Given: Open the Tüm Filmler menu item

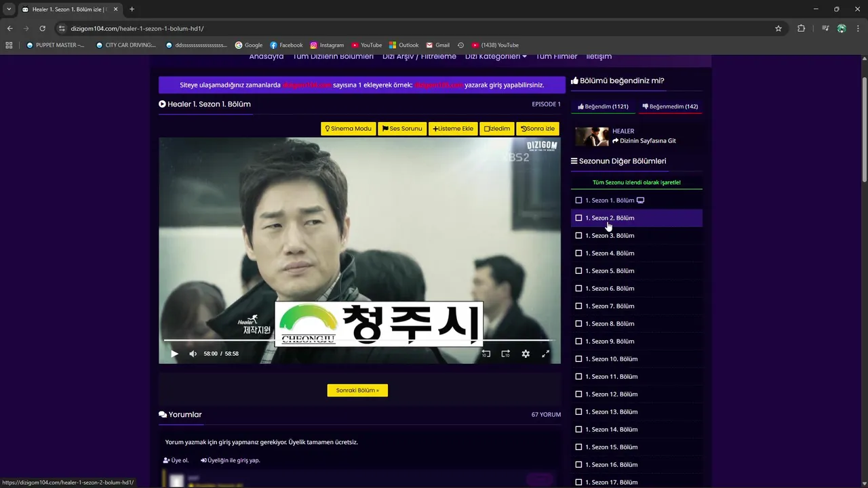Looking at the screenshot, I should [557, 57].
